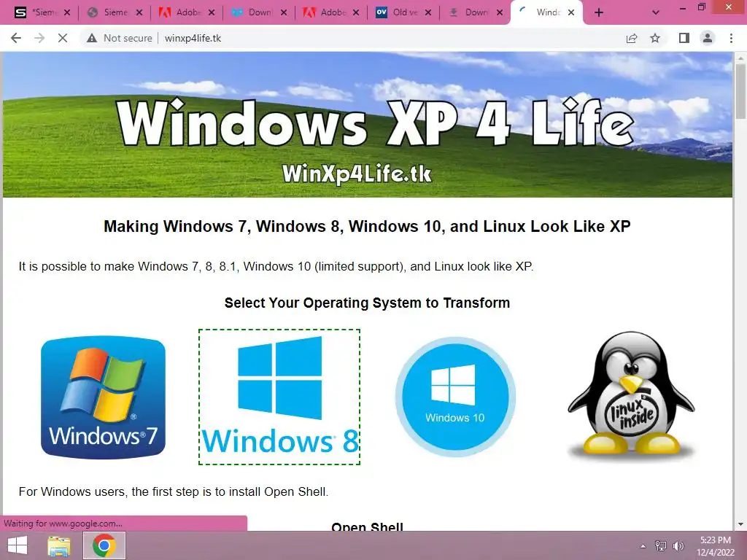Open the Chrome profile menu
747x560 pixels.
(708, 38)
